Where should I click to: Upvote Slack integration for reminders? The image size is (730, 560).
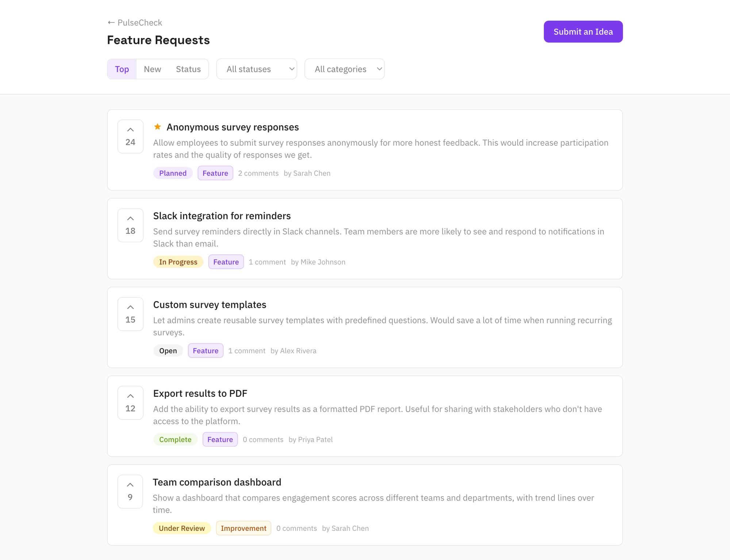pos(130,218)
